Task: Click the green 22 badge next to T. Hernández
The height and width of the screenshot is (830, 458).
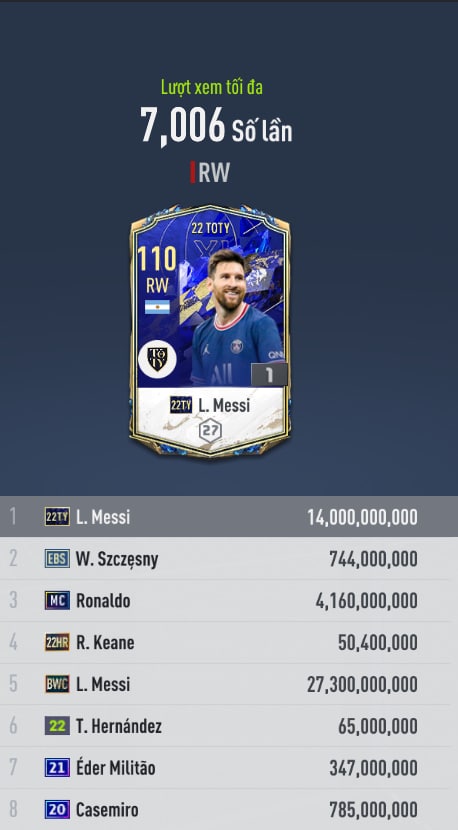Action: pos(57,726)
